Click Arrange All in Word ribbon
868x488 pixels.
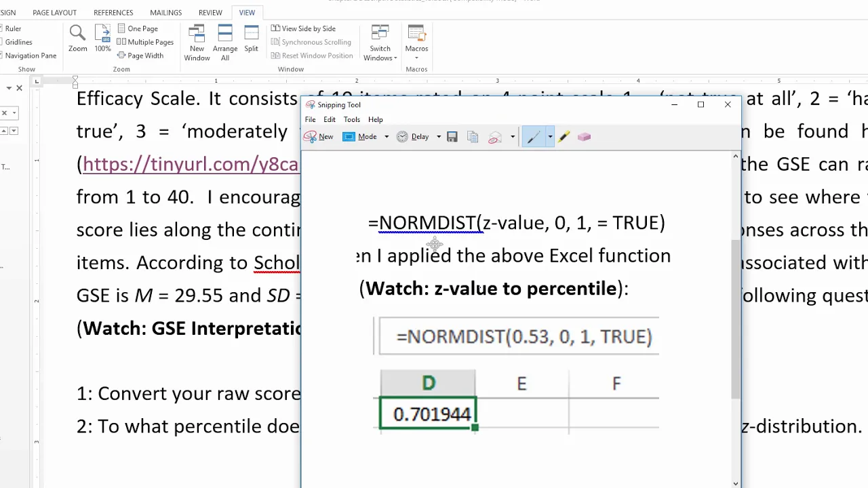click(x=225, y=43)
